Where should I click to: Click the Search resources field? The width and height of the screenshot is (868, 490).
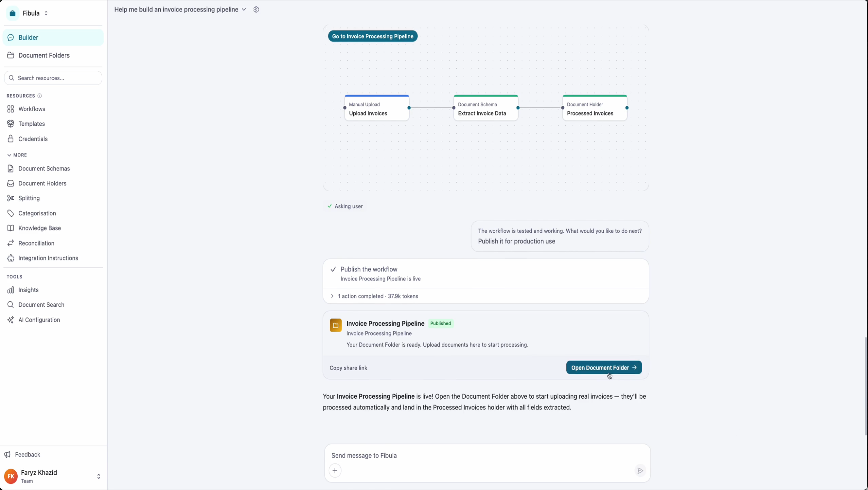click(53, 78)
